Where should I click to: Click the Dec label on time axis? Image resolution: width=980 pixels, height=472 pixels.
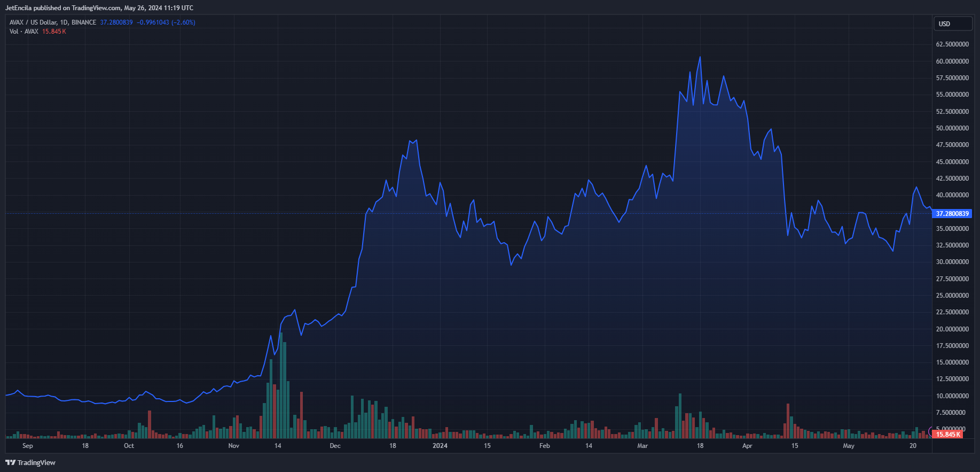pos(335,446)
